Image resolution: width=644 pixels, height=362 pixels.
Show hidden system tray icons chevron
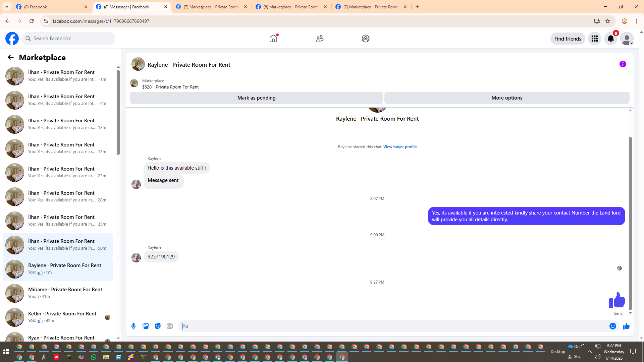point(589,351)
